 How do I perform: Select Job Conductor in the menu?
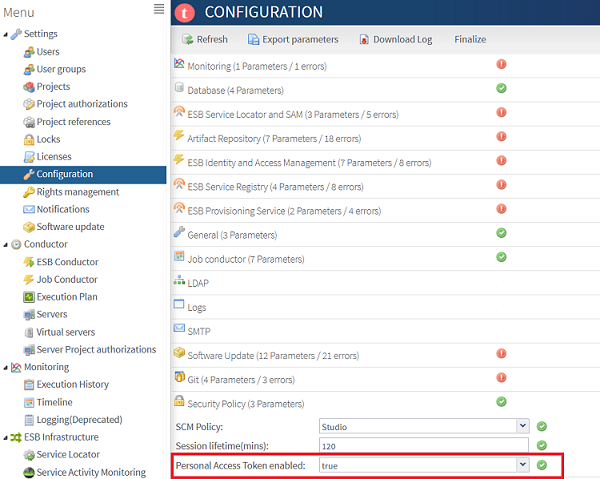coord(67,280)
